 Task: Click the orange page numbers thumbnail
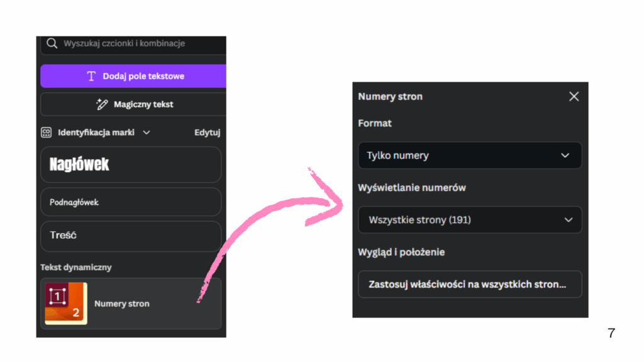coord(66,304)
